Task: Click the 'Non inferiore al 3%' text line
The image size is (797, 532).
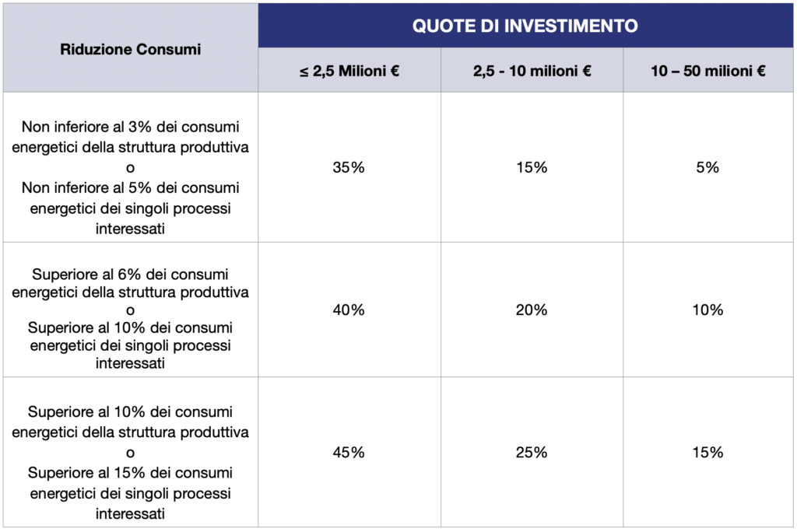Action: 130,127
